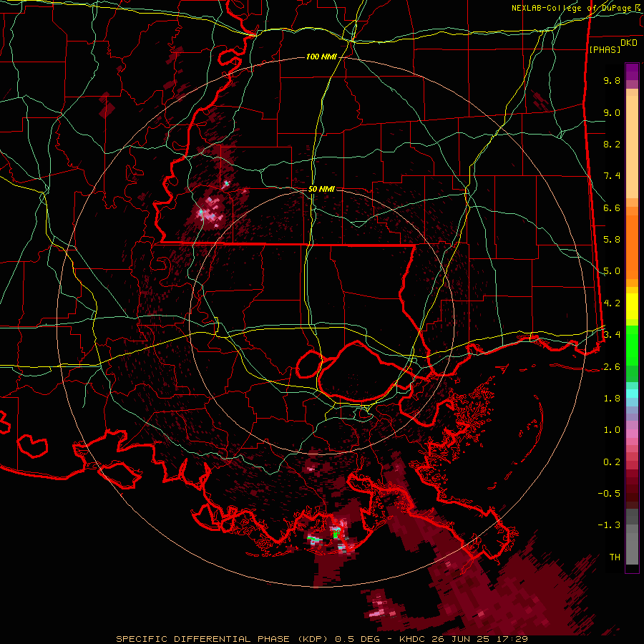The width and height of the screenshot is (644, 644).
Task: Click the 9.0 value on the color scale
Action: tap(612, 112)
